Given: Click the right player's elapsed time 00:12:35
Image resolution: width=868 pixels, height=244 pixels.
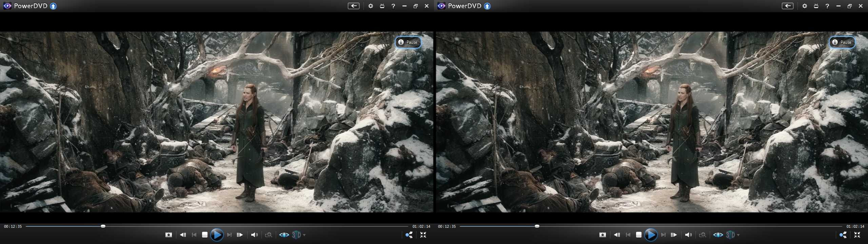Looking at the screenshot, I should click(447, 226).
